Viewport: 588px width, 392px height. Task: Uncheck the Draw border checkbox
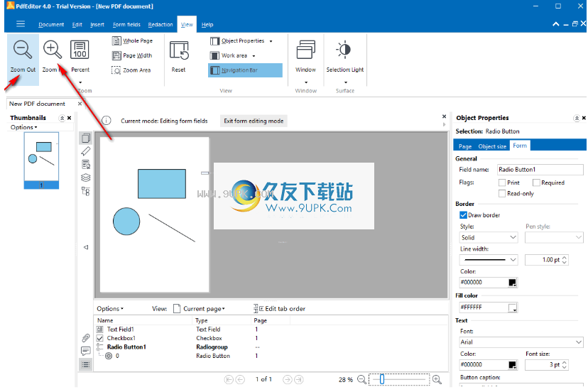coord(463,215)
